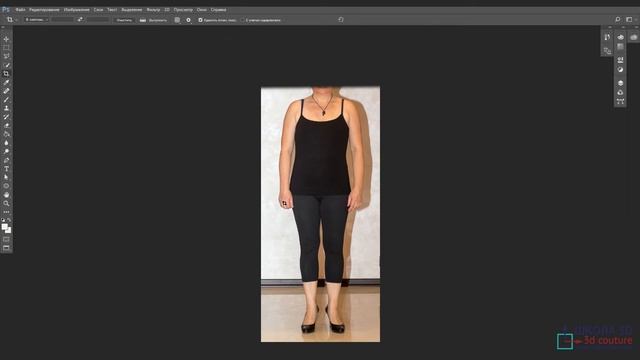Switch foreground and background colors
Screen dimensions: 640x360
coord(9,220)
